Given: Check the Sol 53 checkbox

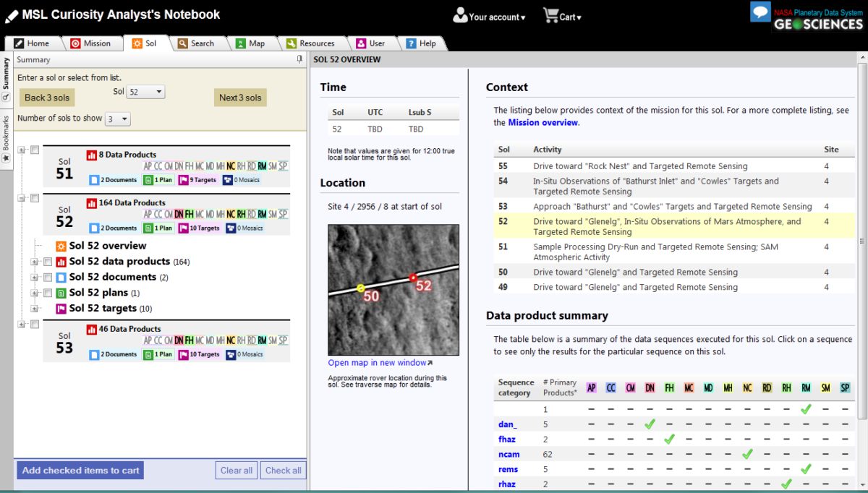Looking at the screenshot, I should click(35, 325).
